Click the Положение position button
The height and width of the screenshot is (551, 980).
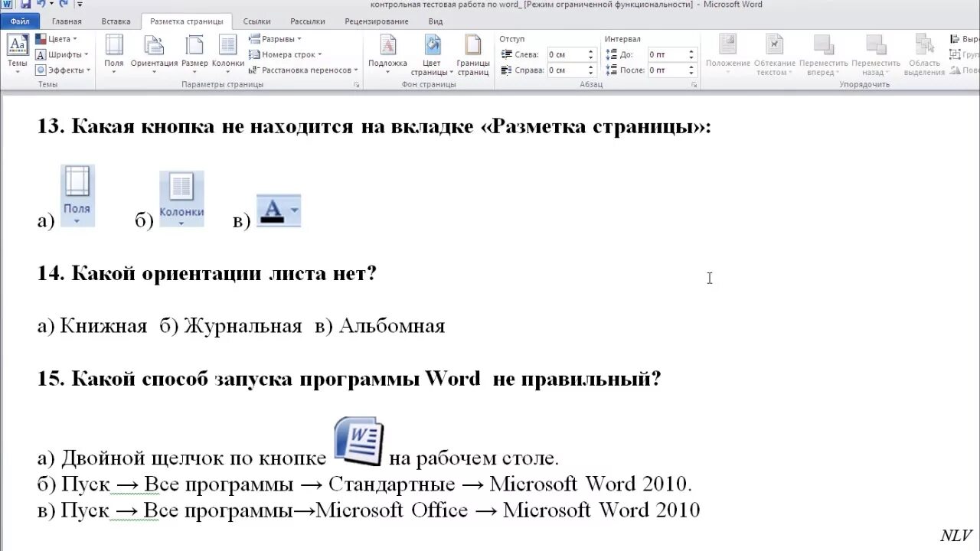point(728,54)
